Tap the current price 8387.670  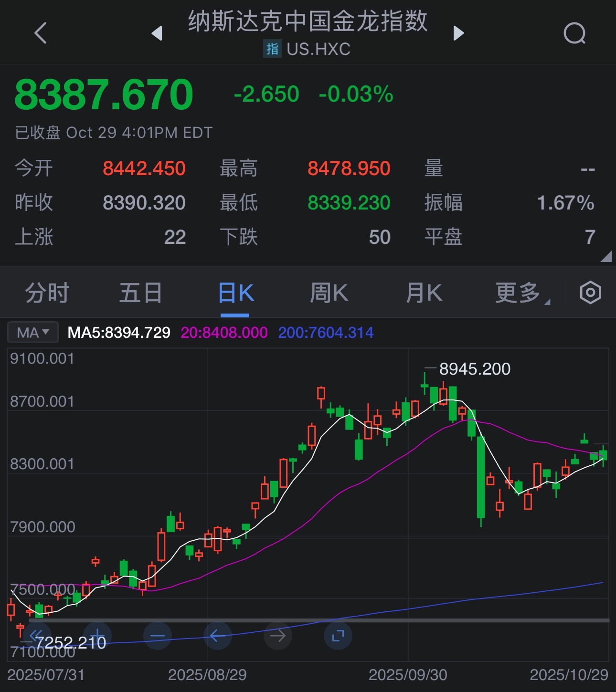[x=104, y=94]
